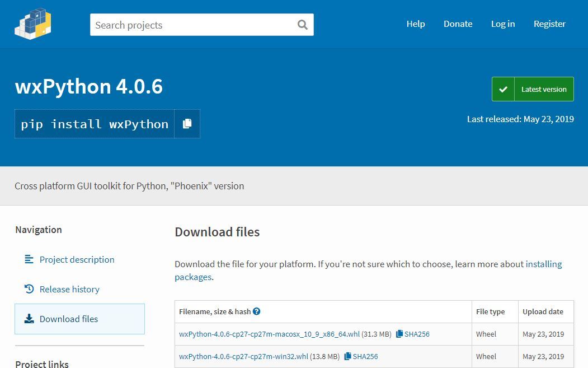Copy pip install command icon
Viewport: 588px width, 368px height.
(187, 124)
